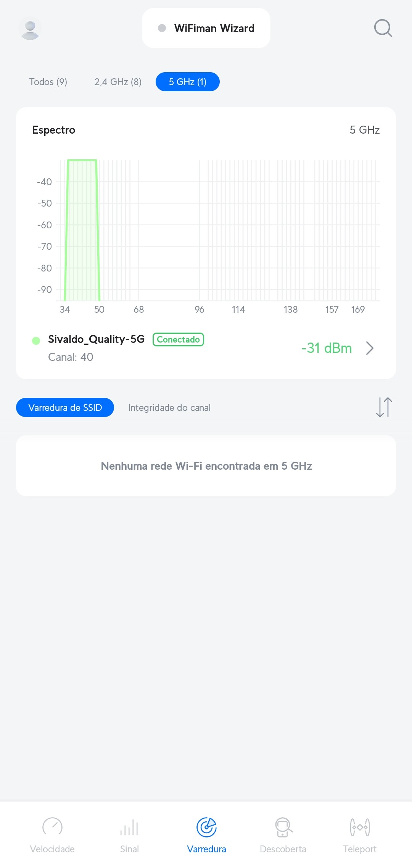This screenshot has height=868, width=412.
Task: Open the Descoberta device search icon
Action: tap(283, 827)
